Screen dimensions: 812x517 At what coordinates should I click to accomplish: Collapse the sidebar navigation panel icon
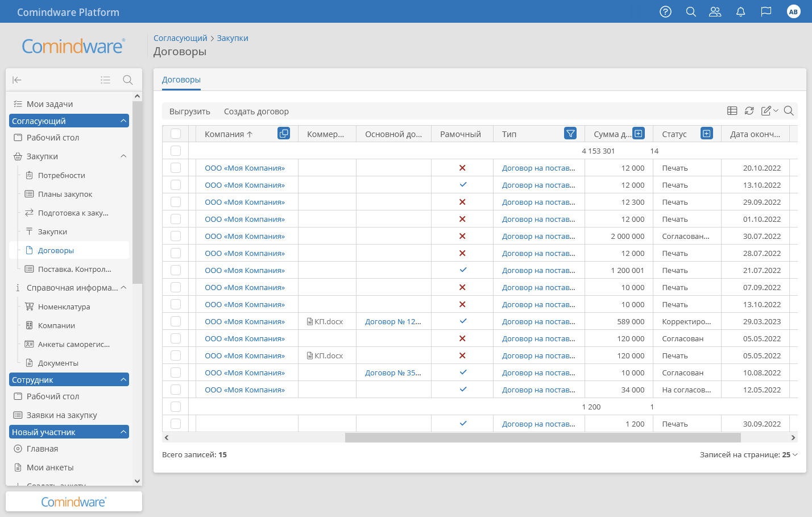pos(17,80)
